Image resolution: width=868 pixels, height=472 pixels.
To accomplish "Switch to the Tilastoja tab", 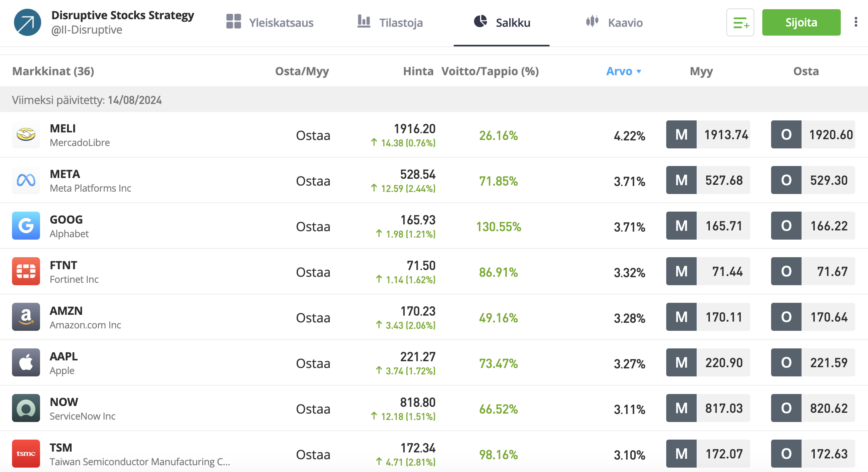I will (390, 22).
